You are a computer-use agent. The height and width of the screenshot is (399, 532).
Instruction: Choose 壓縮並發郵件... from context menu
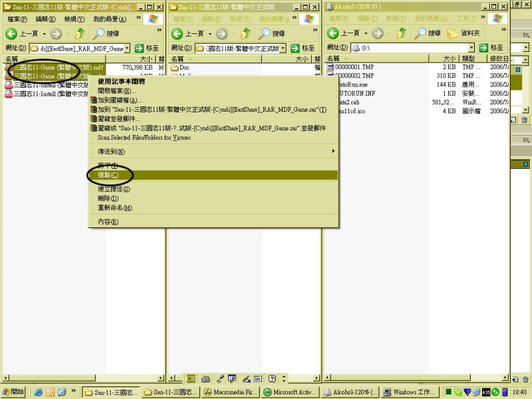213,119
